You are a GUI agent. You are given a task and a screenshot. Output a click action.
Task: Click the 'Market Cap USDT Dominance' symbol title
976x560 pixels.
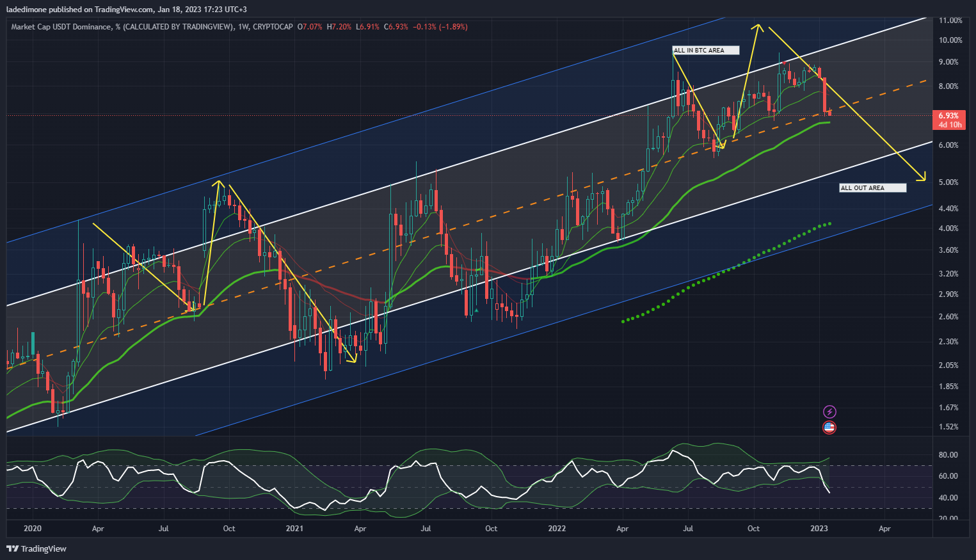61,27
